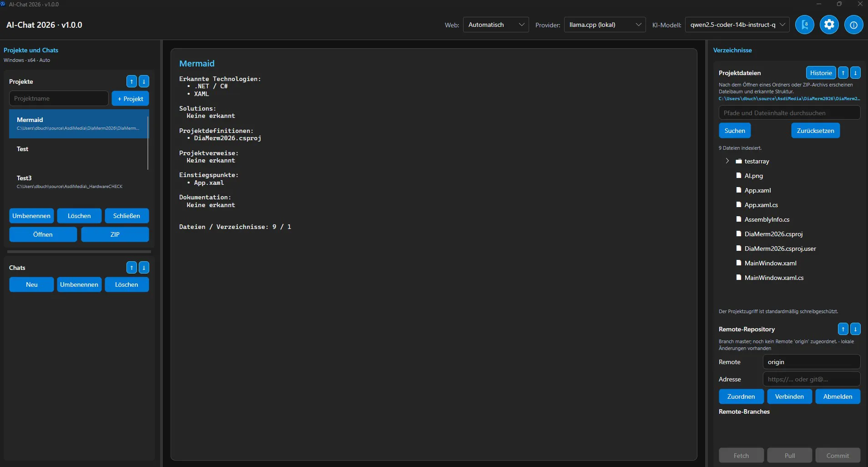Click the Historie button

pyautogui.click(x=821, y=73)
